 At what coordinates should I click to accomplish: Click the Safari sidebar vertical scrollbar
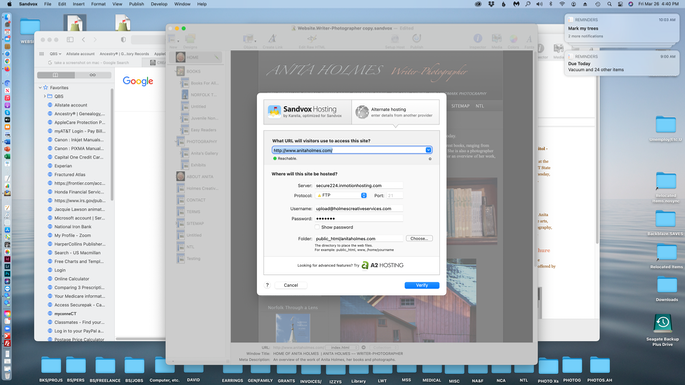coord(112,144)
